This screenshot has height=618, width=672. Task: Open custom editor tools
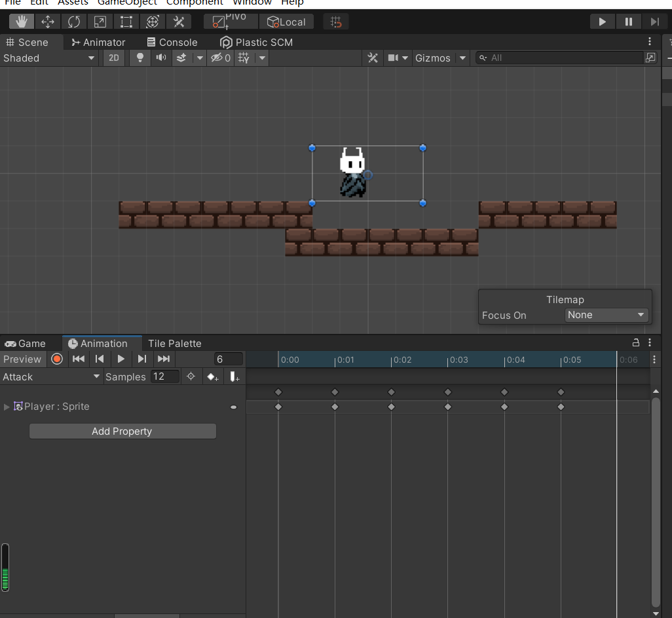click(178, 22)
